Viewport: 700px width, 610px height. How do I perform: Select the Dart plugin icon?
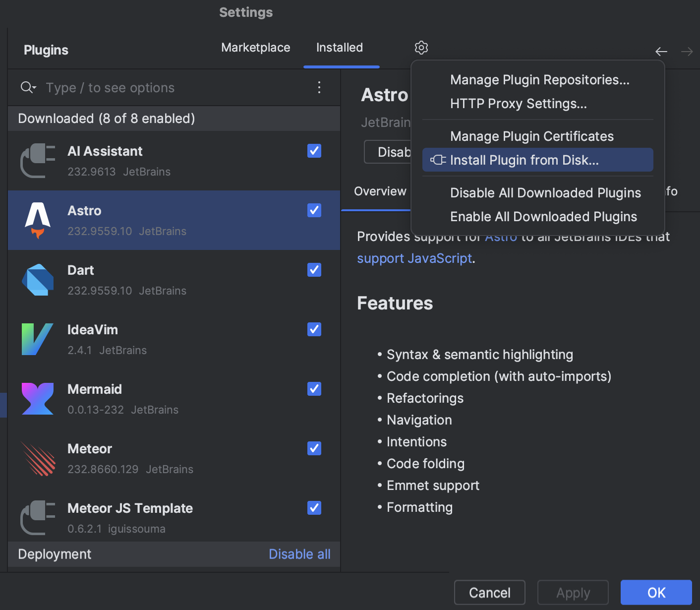(38, 280)
